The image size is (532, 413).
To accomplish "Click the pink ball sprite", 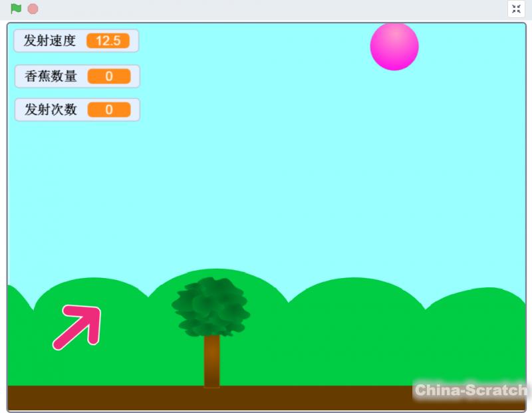I will [x=394, y=46].
